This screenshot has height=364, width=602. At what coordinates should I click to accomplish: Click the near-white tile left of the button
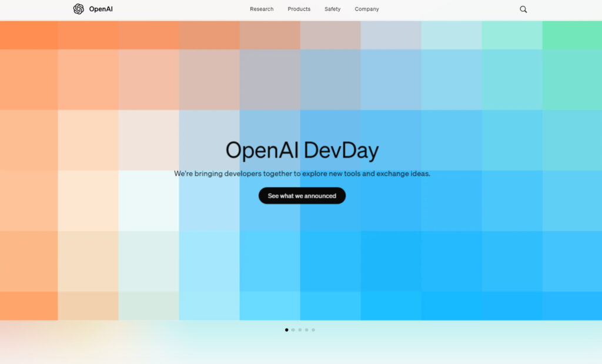pyautogui.click(x=148, y=200)
